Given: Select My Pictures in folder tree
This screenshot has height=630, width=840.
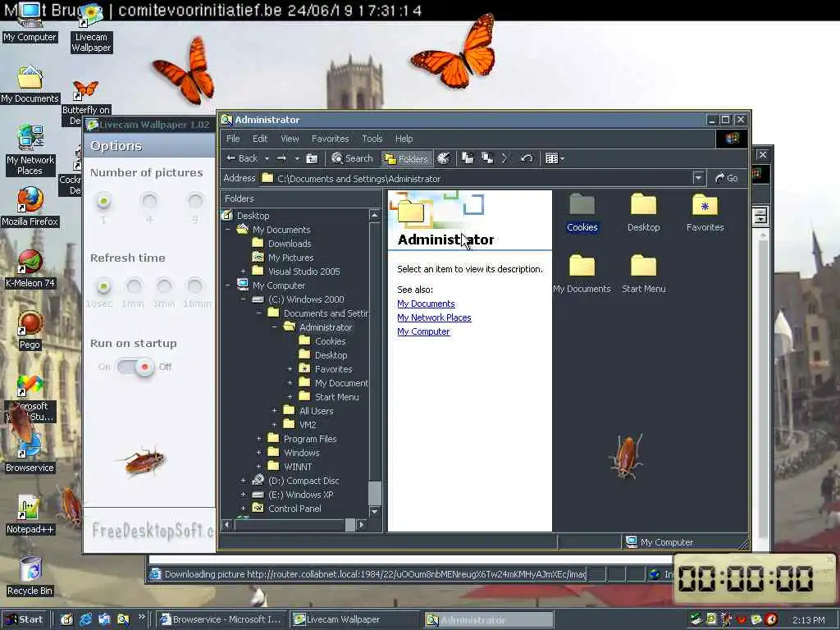Looking at the screenshot, I should (x=290, y=258).
